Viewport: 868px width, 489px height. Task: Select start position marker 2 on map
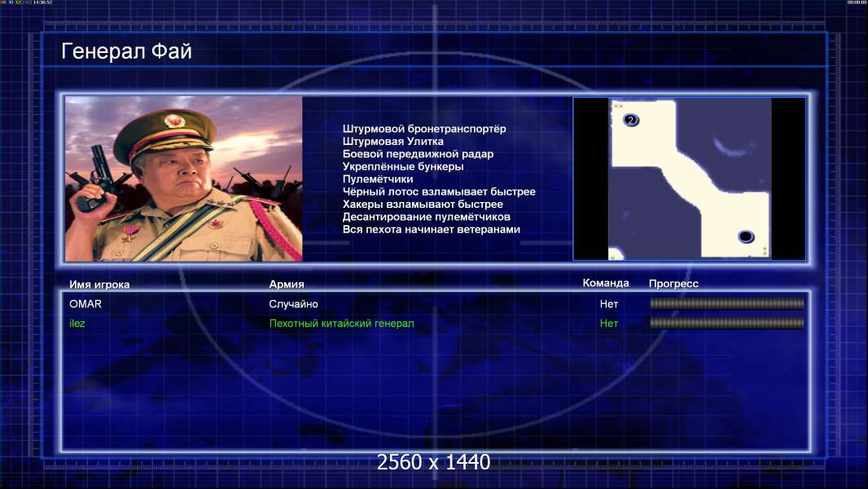pyautogui.click(x=630, y=120)
